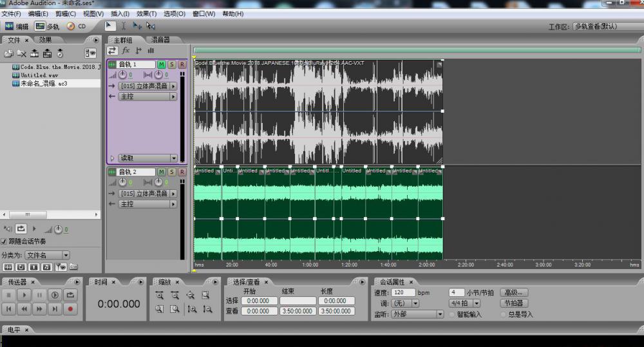Screen dimensions: 644x347
Task: Open the 监听 monitoring dropdown 外部
Action: tap(417, 314)
